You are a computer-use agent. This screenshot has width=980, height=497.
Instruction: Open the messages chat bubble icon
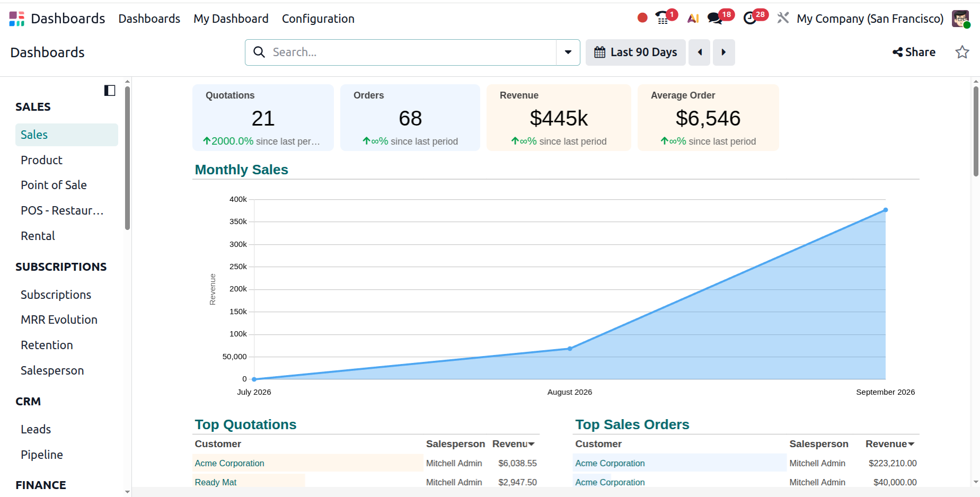coord(715,19)
